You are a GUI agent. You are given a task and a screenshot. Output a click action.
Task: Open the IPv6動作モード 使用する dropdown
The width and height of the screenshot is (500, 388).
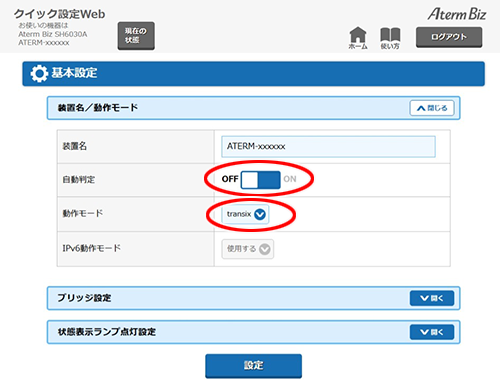(248, 249)
